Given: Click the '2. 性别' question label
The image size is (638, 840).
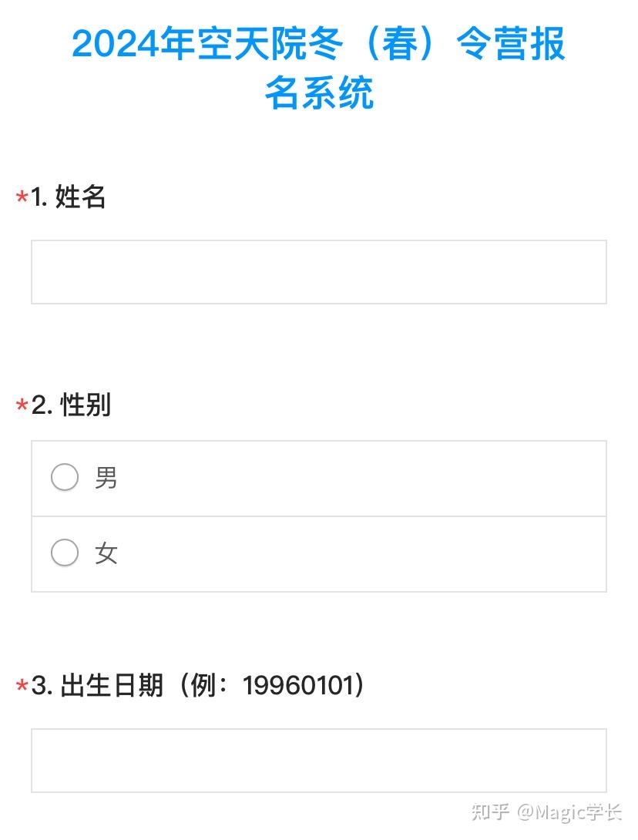Looking at the screenshot, I should (71, 405).
